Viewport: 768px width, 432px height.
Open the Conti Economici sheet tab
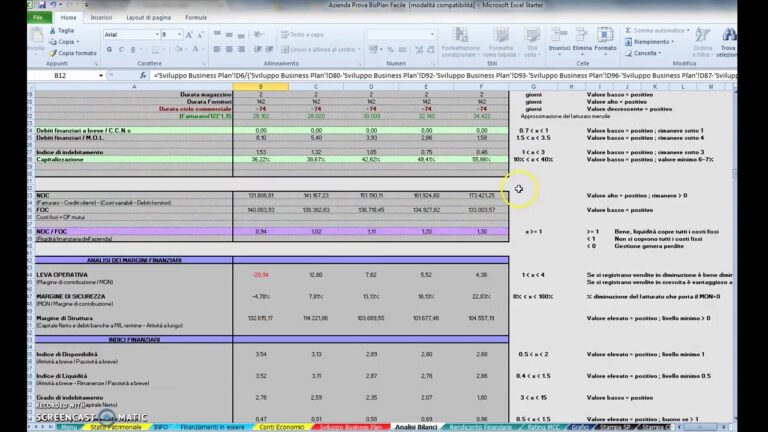click(x=282, y=427)
